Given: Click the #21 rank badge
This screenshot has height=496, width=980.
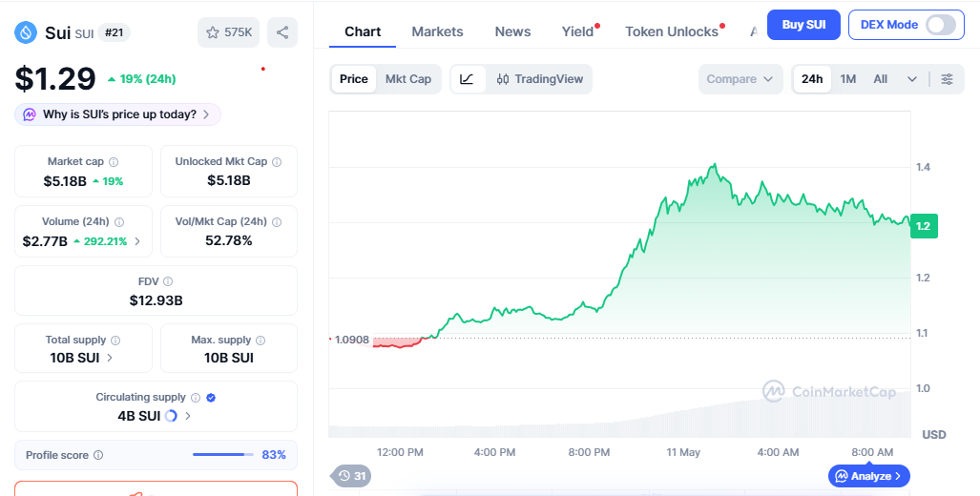Looking at the screenshot, I should [114, 32].
